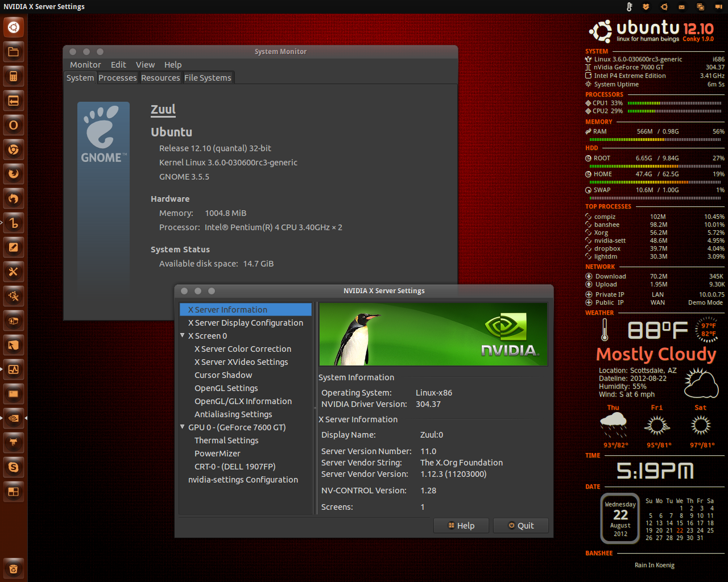Click the Ubuntu logo indicator in top panel
This screenshot has height=582, width=728.
pyautogui.click(x=664, y=7)
